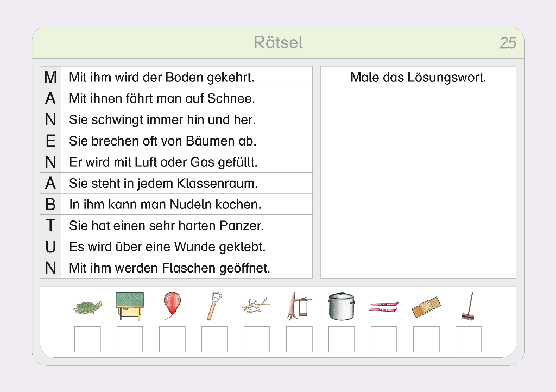The image size is (556, 392).
Task: Click the broken branches picture
Action: click(x=256, y=306)
